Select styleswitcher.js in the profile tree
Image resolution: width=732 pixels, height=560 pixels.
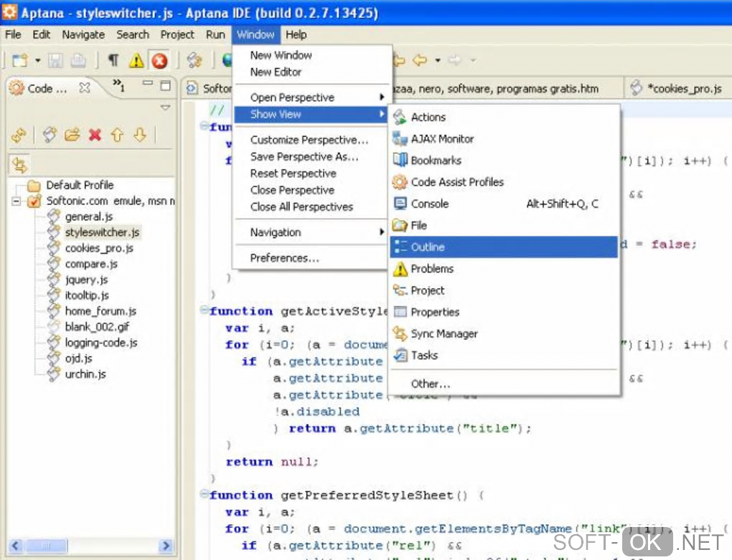102,232
